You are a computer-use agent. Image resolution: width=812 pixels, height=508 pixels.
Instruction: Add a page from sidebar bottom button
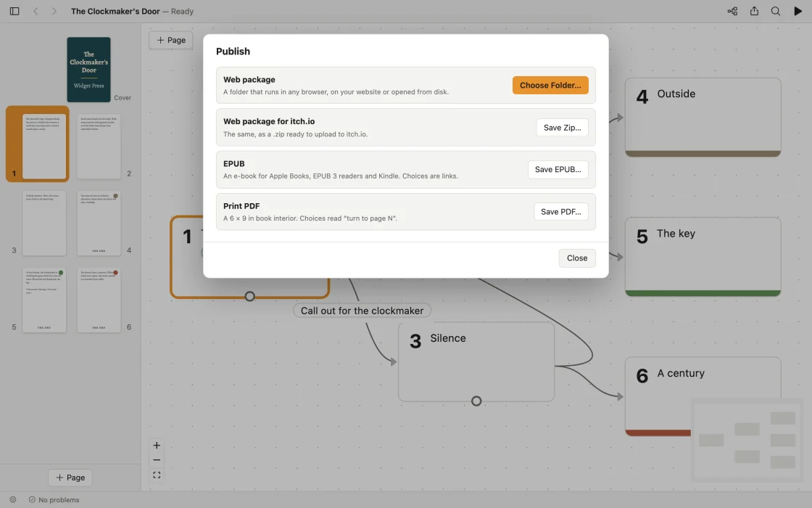(70, 478)
